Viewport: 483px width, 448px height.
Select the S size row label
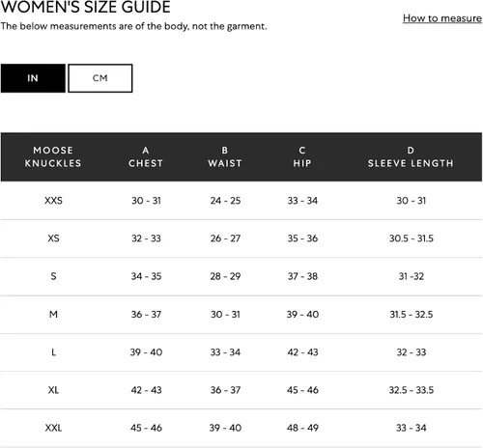point(53,276)
